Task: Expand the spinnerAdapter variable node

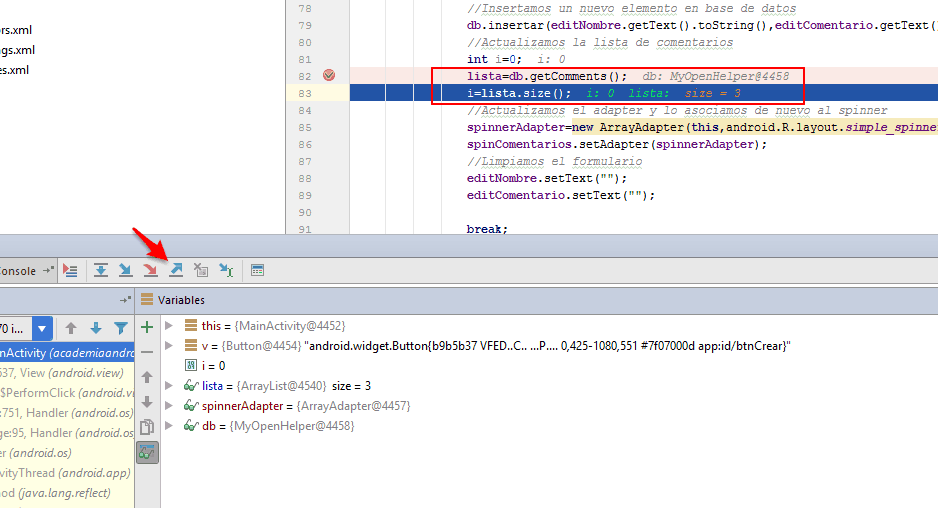Action: coord(169,406)
